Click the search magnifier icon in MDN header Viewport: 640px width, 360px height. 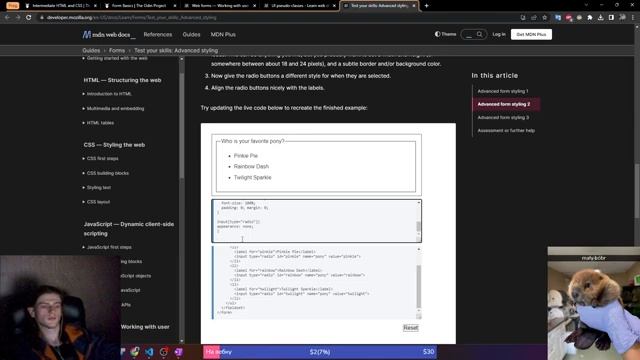[480, 34]
